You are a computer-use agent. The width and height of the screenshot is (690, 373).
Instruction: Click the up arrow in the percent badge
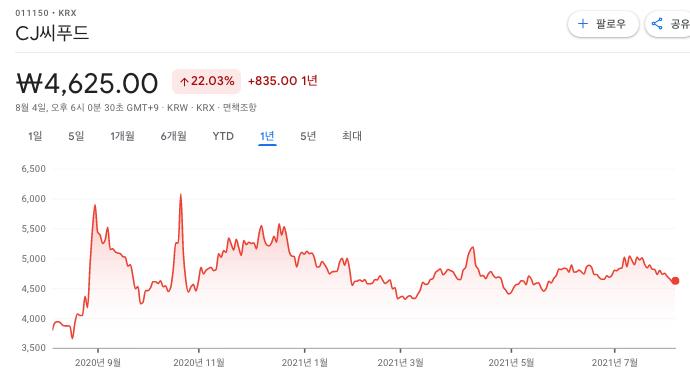click(184, 81)
